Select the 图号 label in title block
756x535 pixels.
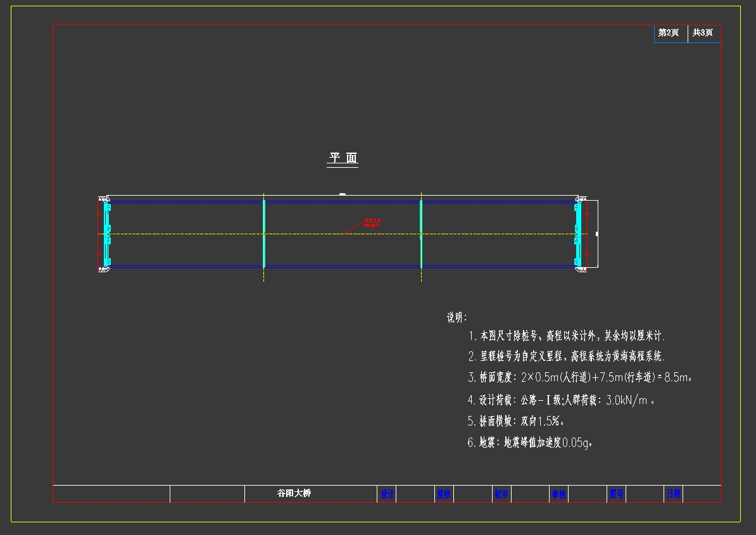coord(616,494)
